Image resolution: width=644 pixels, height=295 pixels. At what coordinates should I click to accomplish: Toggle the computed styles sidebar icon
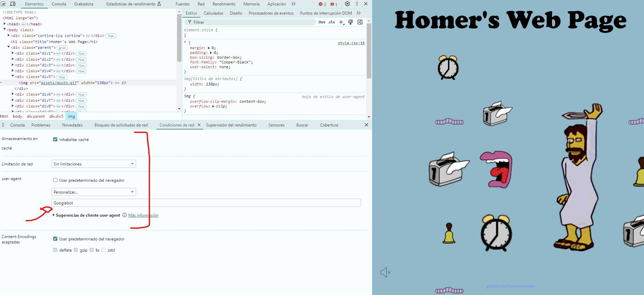[360, 22]
